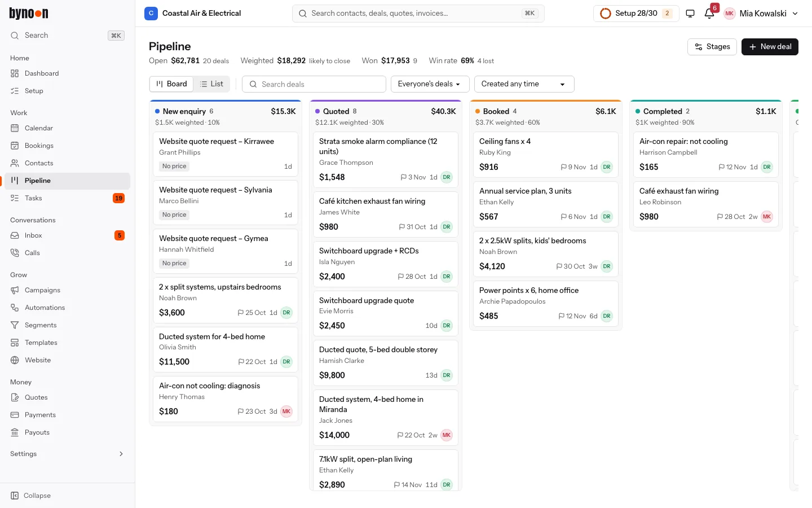Image resolution: width=812 pixels, height=508 pixels.
Task: Open Bookings page
Action: (68, 146)
